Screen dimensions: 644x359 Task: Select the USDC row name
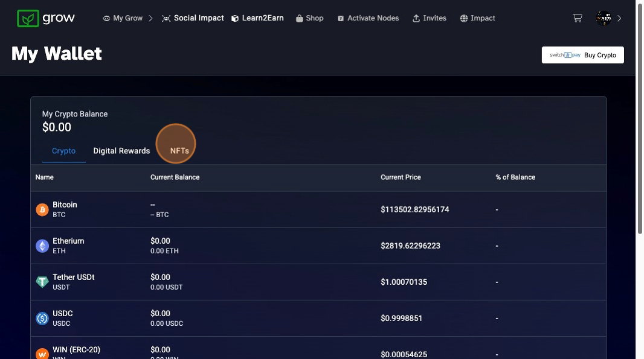(63, 314)
